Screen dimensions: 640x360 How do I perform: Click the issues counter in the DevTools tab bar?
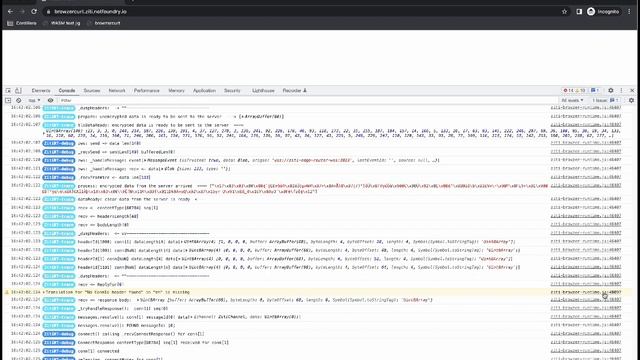tap(595, 91)
